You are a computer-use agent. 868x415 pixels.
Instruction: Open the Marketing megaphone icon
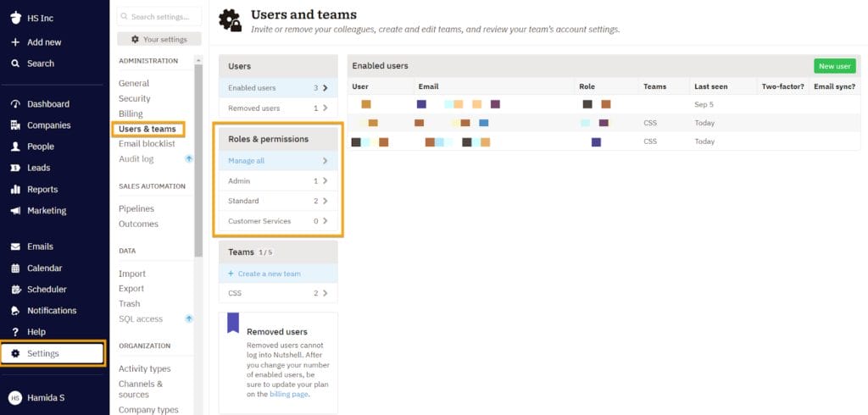tap(15, 211)
